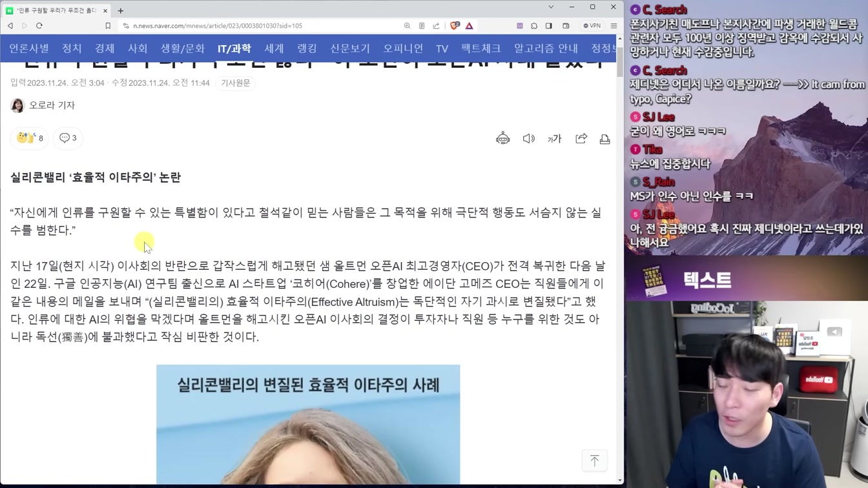
Task: Go to the 생활/문화 section
Action: pos(183,48)
